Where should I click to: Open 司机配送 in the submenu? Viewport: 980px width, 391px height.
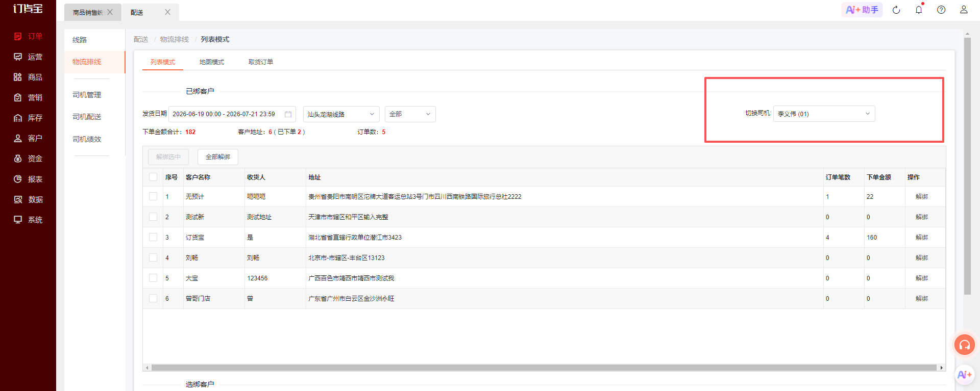click(x=94, y=117)
